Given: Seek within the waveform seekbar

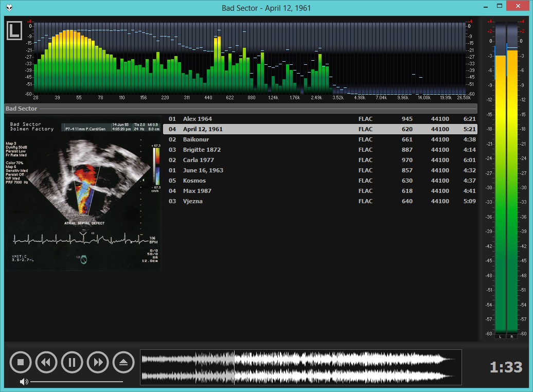Looking at the screenshot, I should (301, 367).
